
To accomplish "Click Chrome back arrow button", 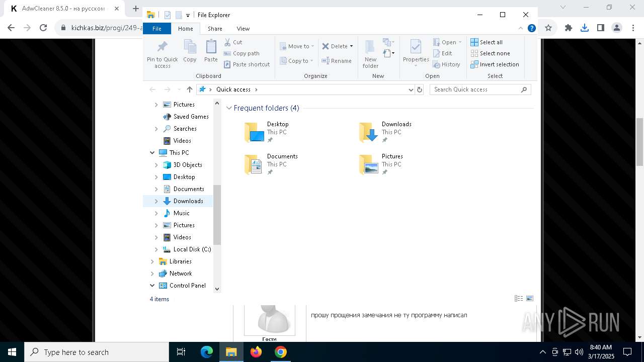I will pos(12,28).
